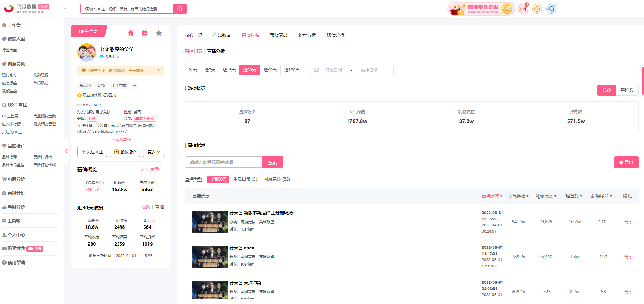The height and width of the screenshot is (304, 644).
Task: Click the magnifier search button
Action: [180, 9]
